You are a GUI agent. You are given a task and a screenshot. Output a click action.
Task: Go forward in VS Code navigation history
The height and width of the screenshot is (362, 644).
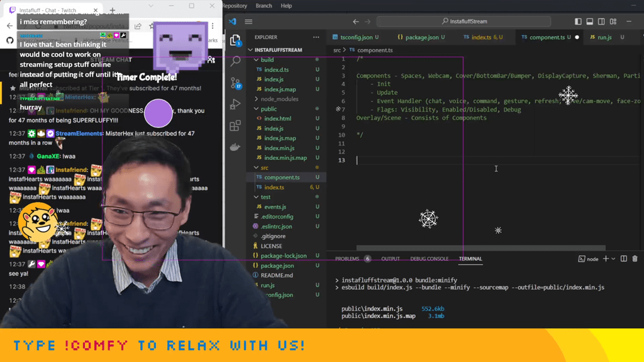pos(367,21)
